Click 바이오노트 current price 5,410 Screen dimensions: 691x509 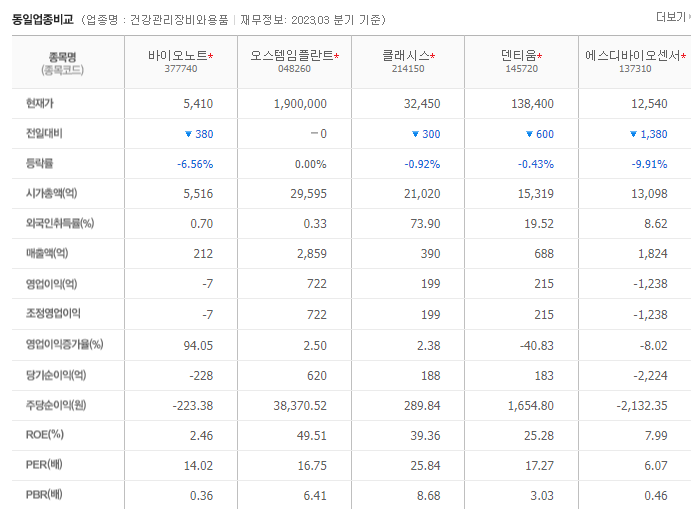pos(198,104)
